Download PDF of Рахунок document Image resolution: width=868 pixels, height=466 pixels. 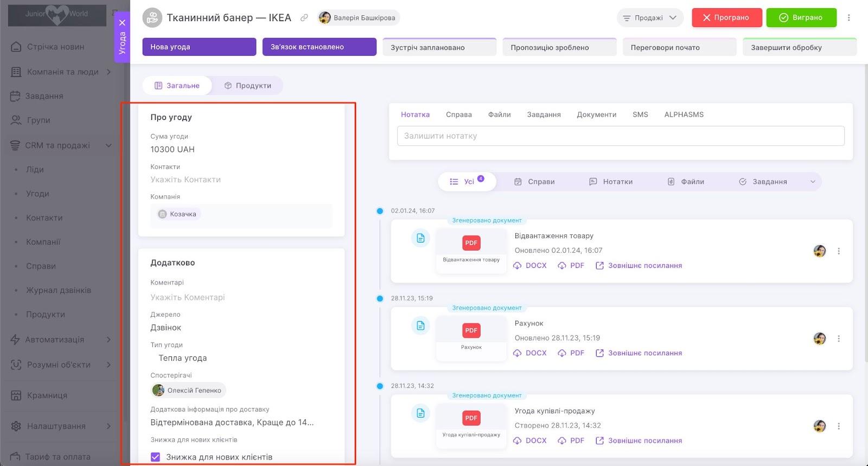(571, 353)
